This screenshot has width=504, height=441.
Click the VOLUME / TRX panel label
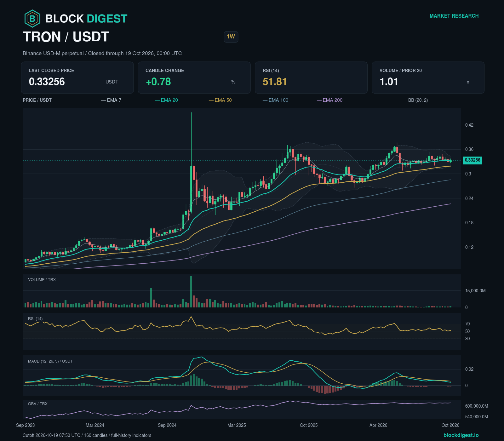coord(42,280)
